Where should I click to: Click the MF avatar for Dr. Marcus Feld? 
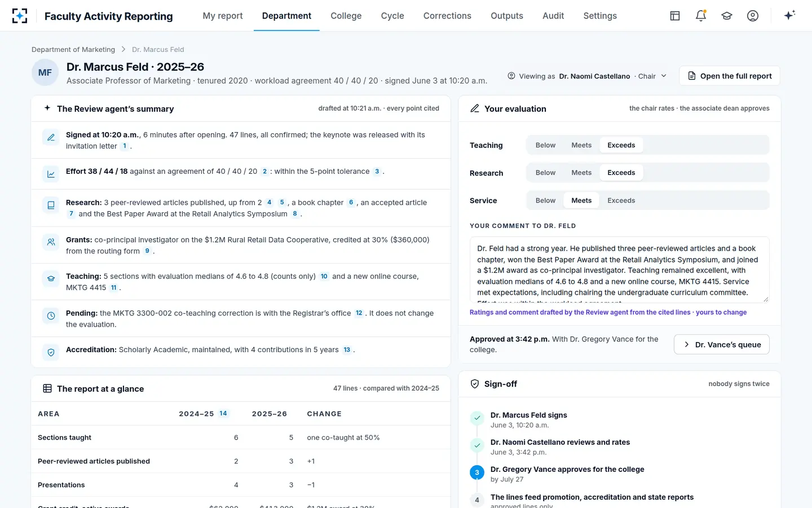[x=45, y=73]
